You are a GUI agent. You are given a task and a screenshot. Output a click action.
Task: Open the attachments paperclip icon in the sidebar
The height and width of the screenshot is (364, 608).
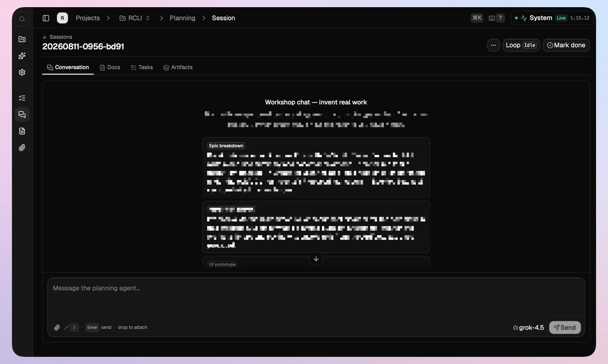tap(22, 147)
